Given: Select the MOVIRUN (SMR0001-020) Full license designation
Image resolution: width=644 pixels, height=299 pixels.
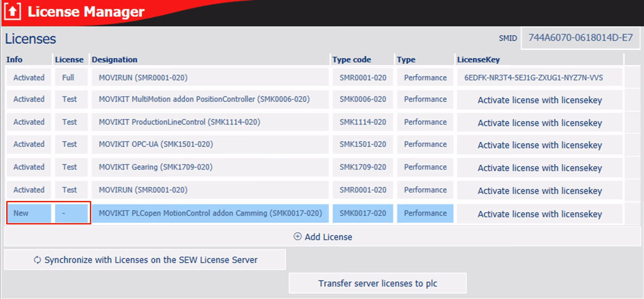Looking at the screenshot, I should pyautogui.click(x=210, y=78).
